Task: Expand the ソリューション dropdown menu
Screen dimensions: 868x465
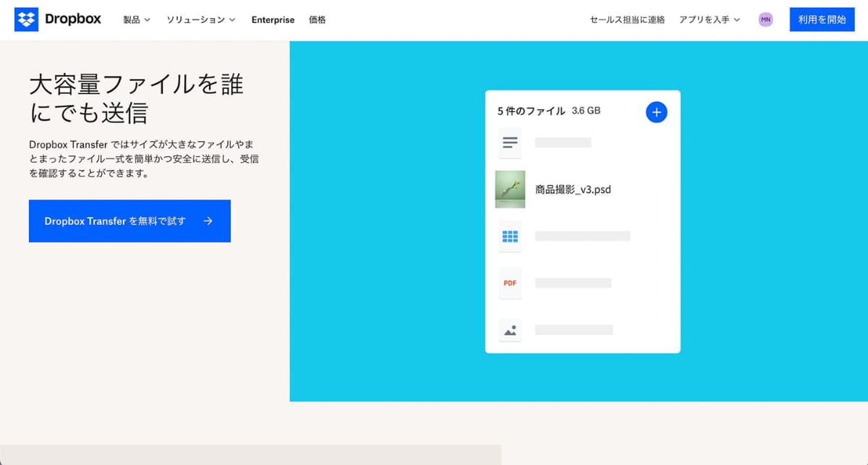Action: pos(201,20)
